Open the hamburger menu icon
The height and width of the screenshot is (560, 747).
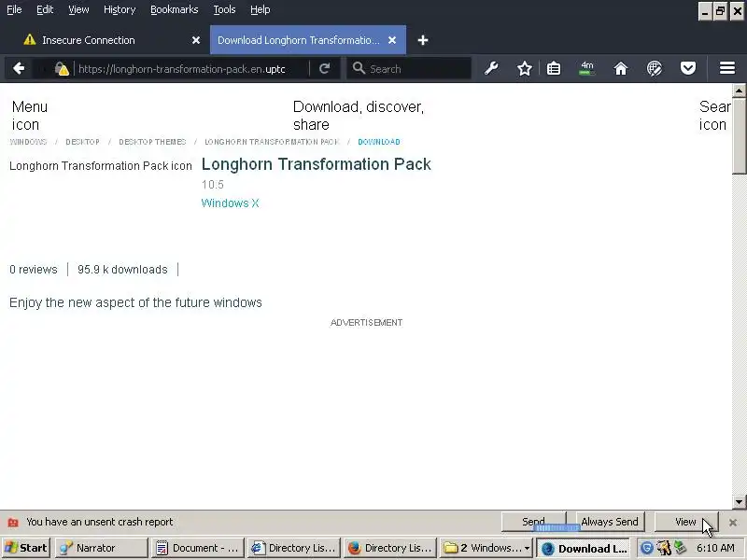click(x=727, y=68)
